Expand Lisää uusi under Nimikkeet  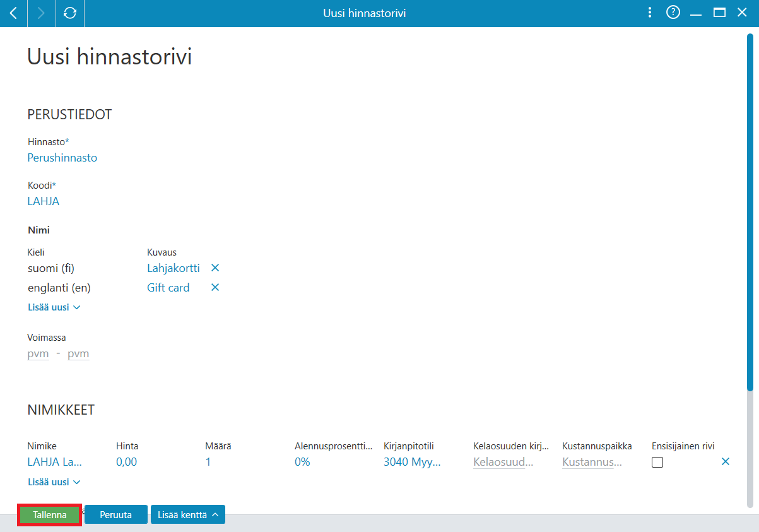pos(54,482)
